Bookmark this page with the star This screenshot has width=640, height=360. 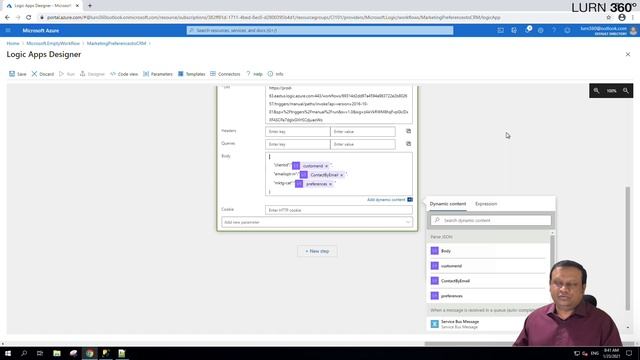point(609,18)
